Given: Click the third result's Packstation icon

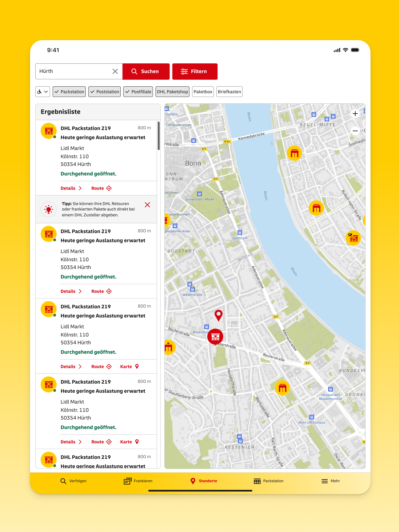Looking at the screenshot, I should click(49, 309).
